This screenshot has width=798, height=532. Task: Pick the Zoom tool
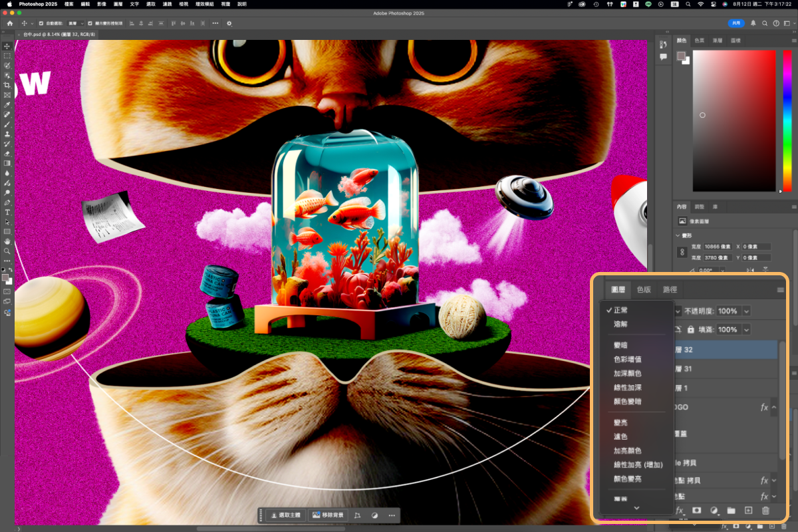tap(7, 251)
